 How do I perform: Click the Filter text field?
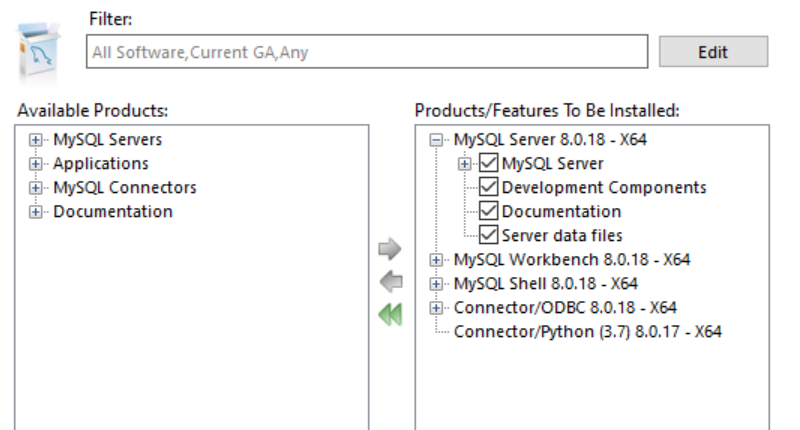pyautogui.click(x=367, y=52)
